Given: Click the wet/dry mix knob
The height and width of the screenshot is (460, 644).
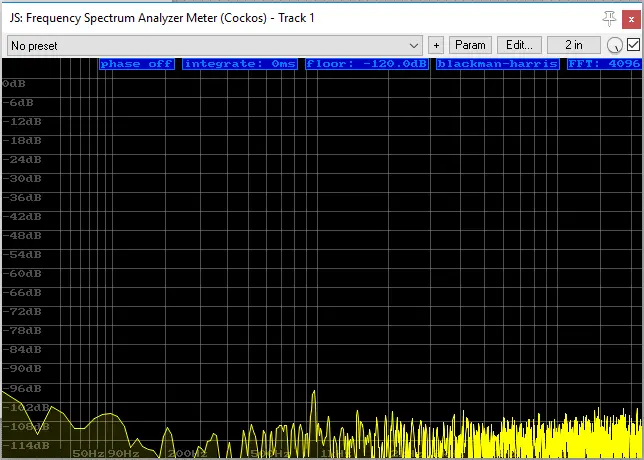Looking at the screenshot, I should [615, 45].
